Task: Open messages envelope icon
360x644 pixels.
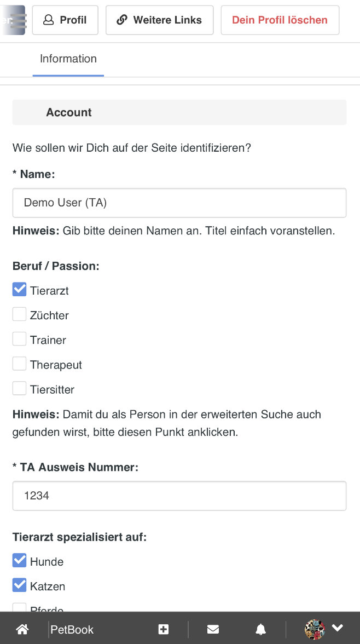Action: click(213, 629)
